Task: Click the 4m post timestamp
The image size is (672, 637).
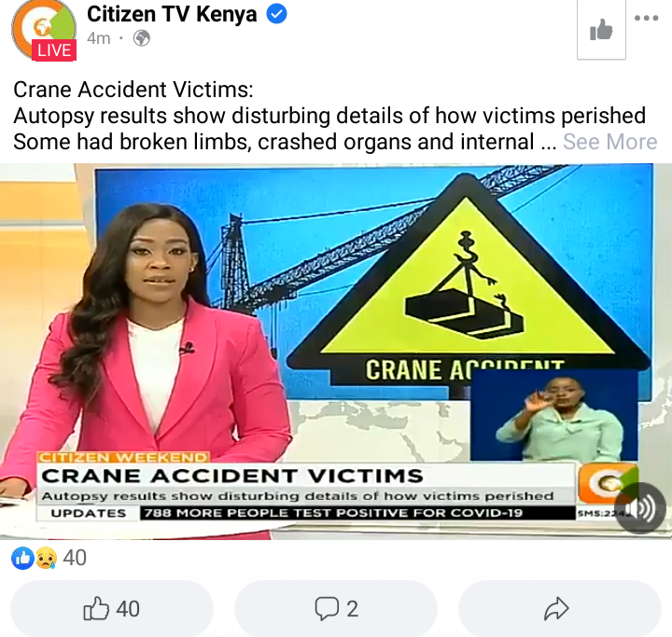Action: click(99, 38)
